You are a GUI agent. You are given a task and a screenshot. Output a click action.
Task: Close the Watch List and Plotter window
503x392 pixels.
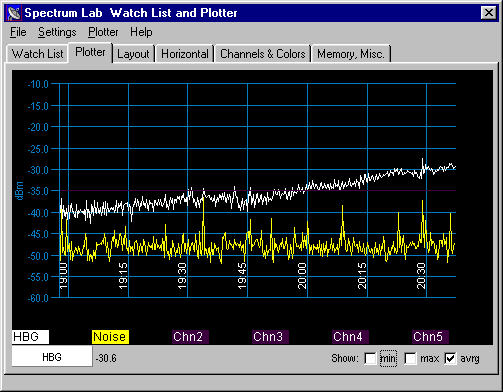coord(489,13)
